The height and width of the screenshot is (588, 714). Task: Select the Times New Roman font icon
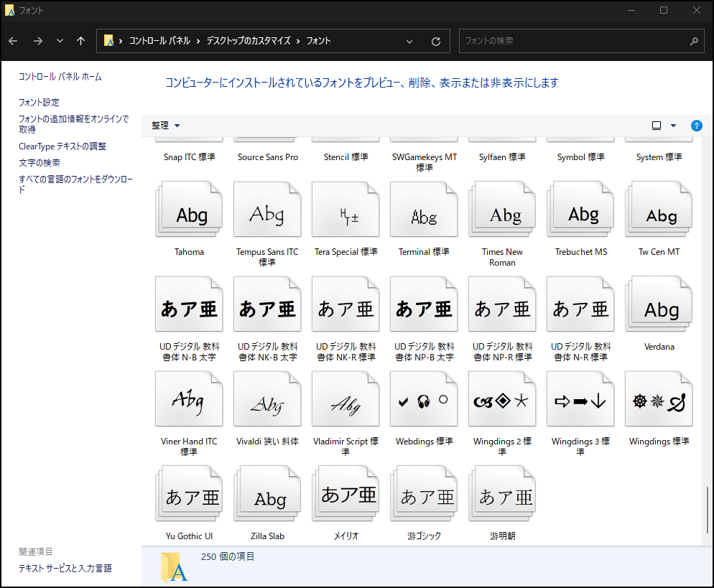pos(502,210)
